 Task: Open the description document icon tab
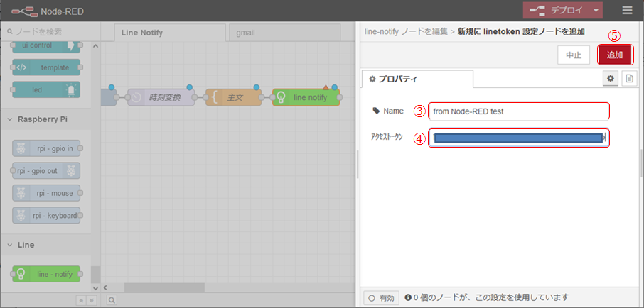pyautogui.click(x=629, y=79)
